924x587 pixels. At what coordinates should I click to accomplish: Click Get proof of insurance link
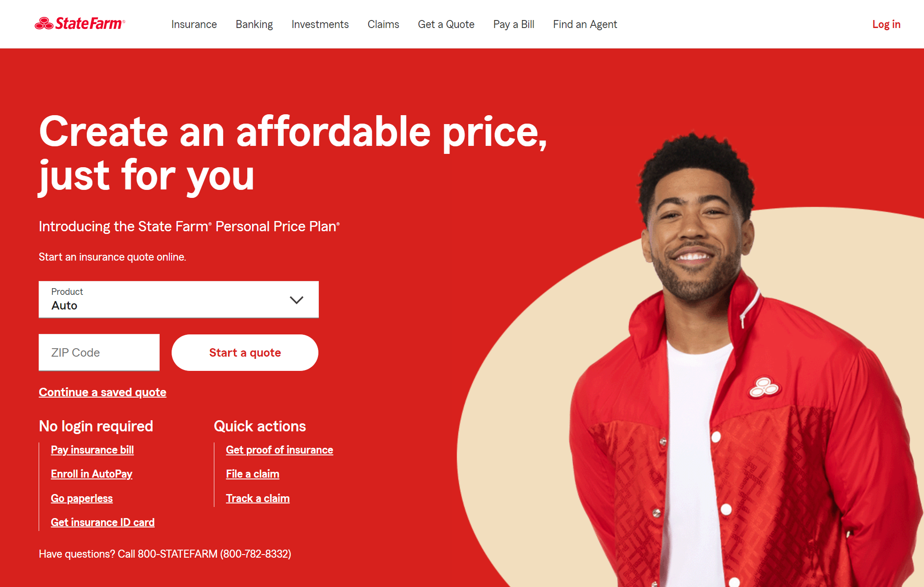280,448
